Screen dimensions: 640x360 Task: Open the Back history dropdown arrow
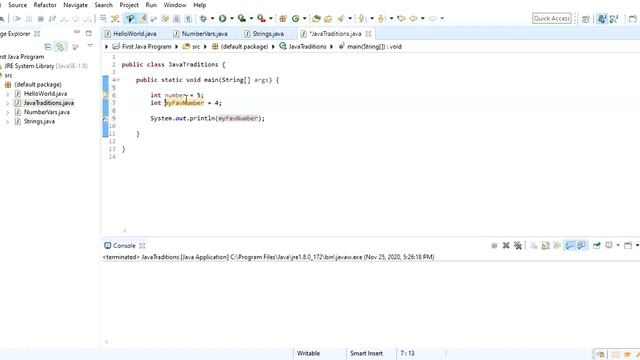tap(422, 18)
